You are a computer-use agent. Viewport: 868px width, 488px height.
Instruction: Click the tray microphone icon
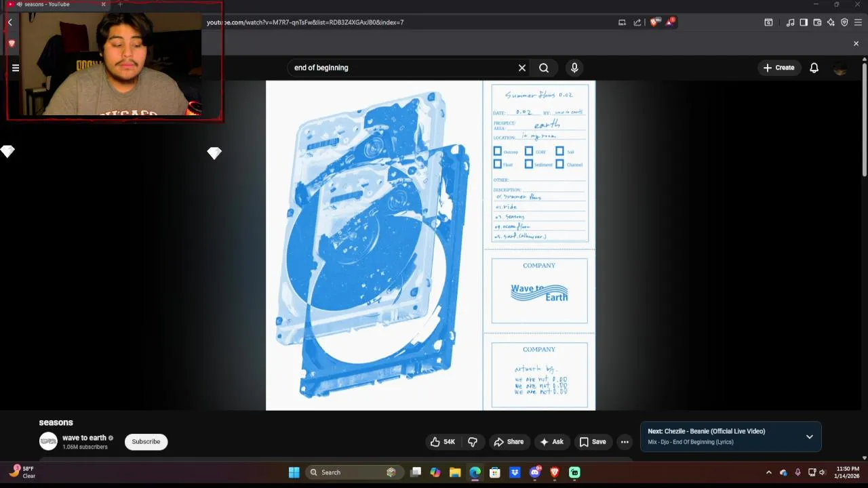[x=797, y=472]
